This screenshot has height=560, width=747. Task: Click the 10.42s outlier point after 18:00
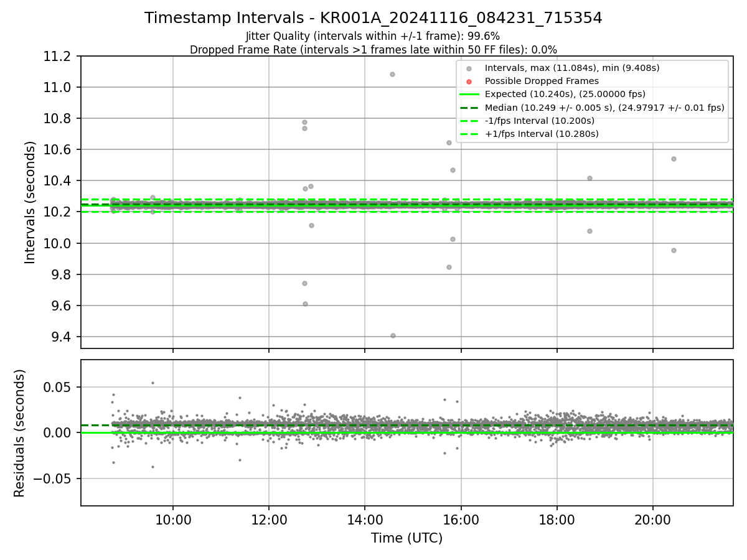(590, 178)
